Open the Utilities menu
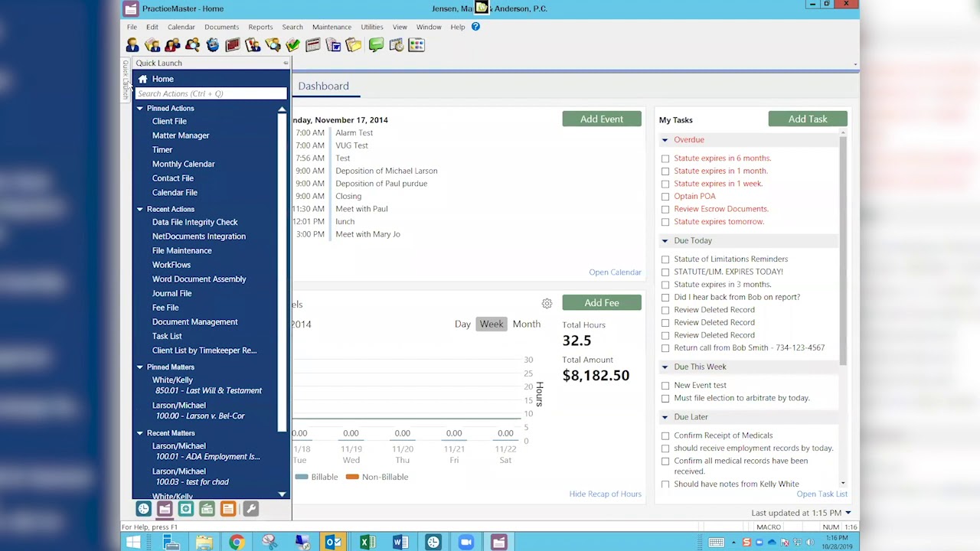 [x=372, y=27]
